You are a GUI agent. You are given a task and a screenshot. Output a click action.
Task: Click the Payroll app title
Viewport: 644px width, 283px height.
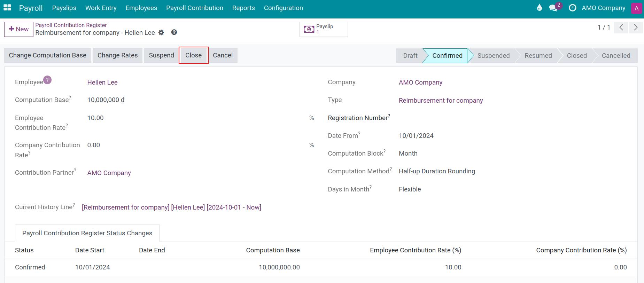[31, 8]
